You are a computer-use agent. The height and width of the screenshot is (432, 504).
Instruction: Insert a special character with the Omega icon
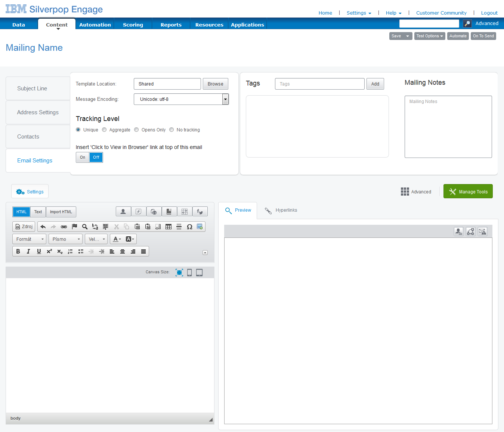click(189, 227)
